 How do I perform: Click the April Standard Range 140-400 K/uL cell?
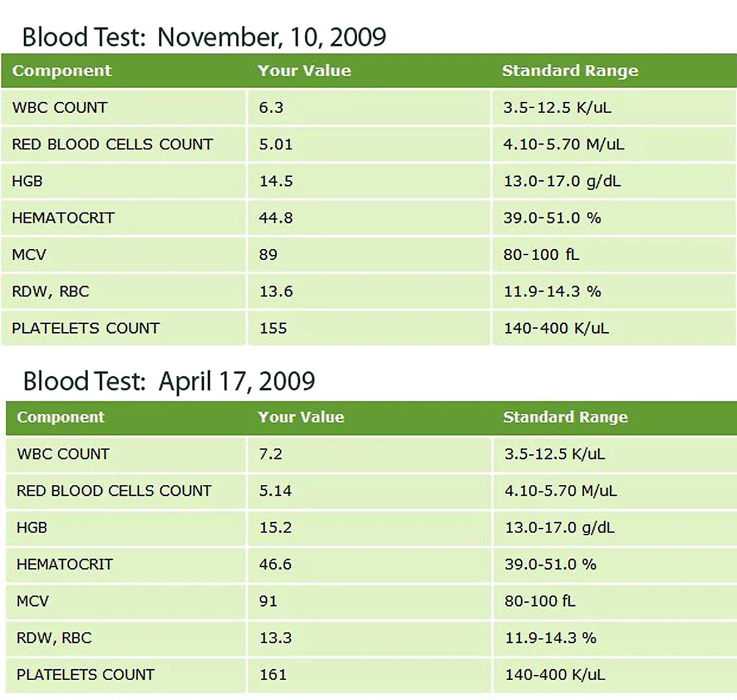tap(615, 675)
